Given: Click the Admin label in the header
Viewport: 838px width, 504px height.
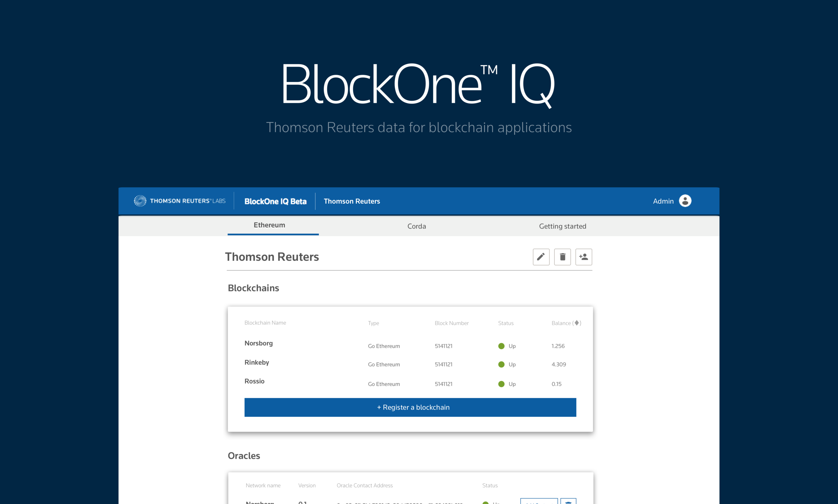Looking at the screenshot, I should [x=663, y=201].
